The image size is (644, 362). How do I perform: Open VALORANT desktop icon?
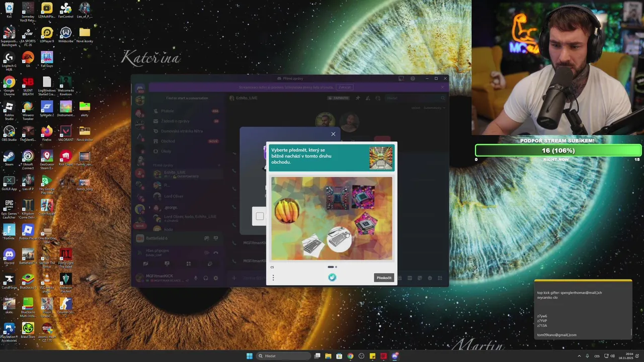click(65, 134)
